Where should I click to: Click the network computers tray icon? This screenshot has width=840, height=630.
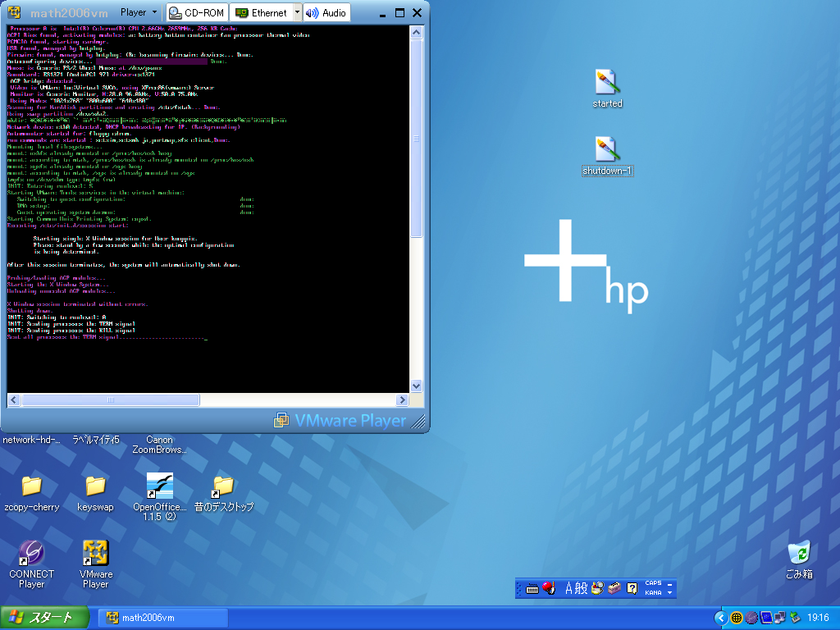[x=781, y=618]
